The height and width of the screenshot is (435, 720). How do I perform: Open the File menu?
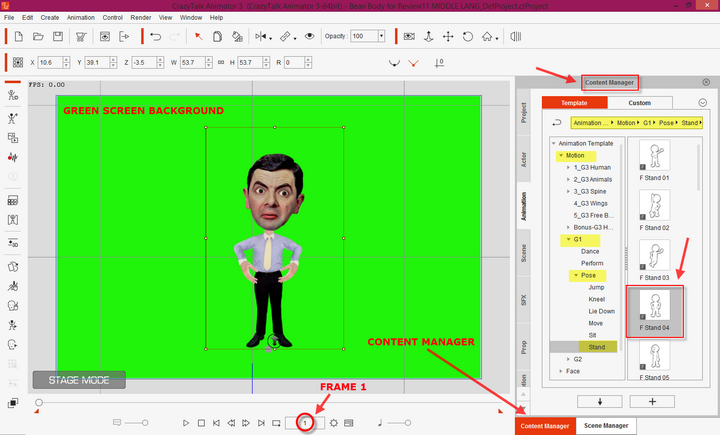click(9, 17)
